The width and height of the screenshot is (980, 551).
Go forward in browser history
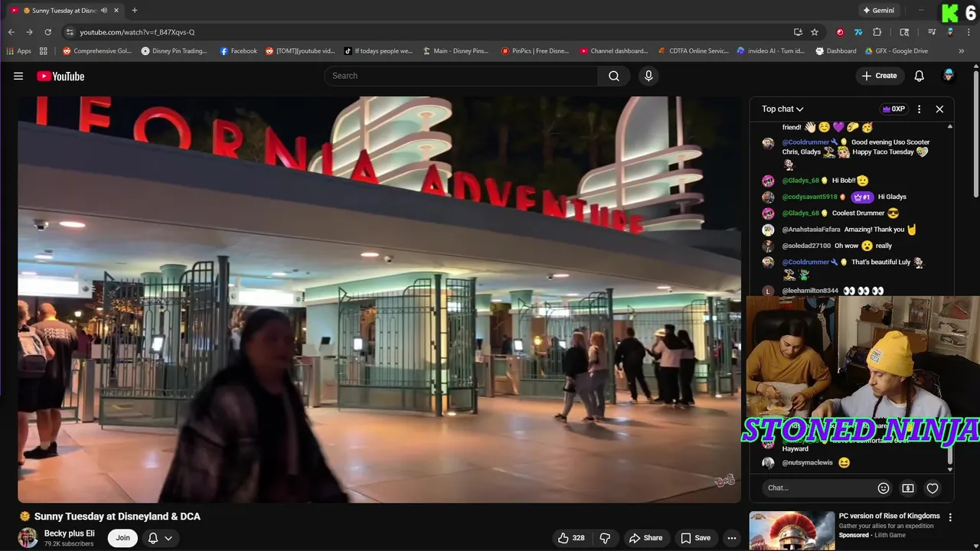tap(29, 32)
